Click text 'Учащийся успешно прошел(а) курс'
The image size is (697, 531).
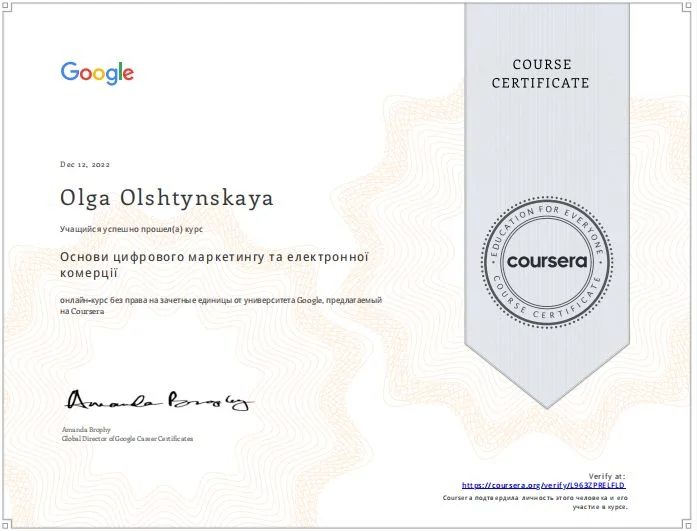131,229
